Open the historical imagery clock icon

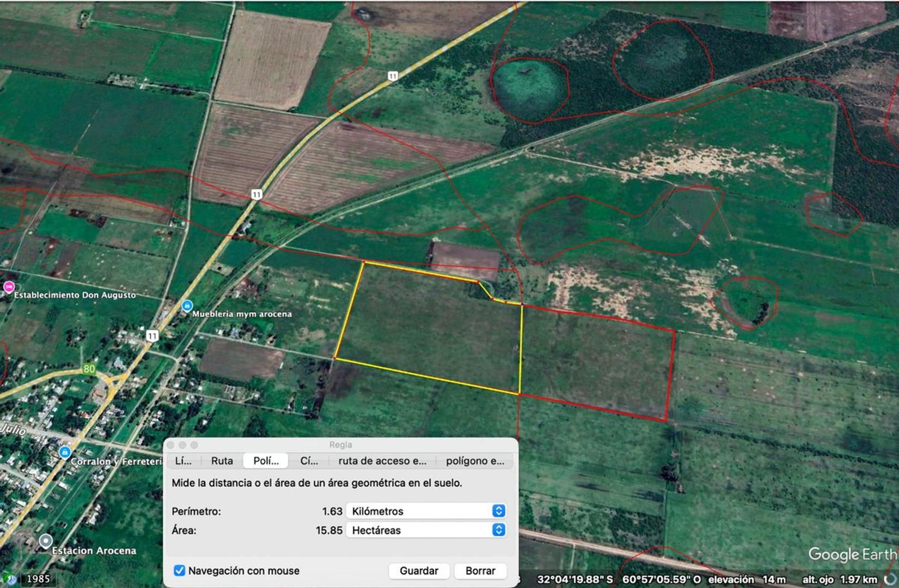click(9, 579)
